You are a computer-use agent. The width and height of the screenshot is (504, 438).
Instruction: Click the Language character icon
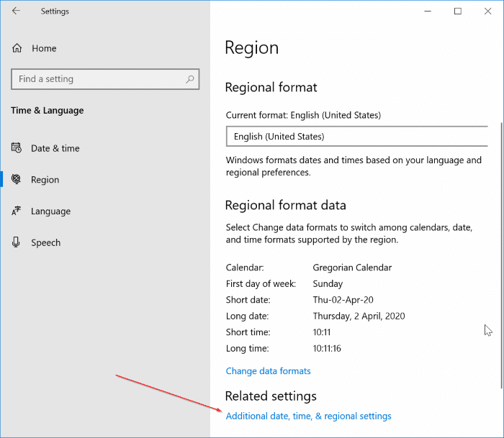pos(16,211)
